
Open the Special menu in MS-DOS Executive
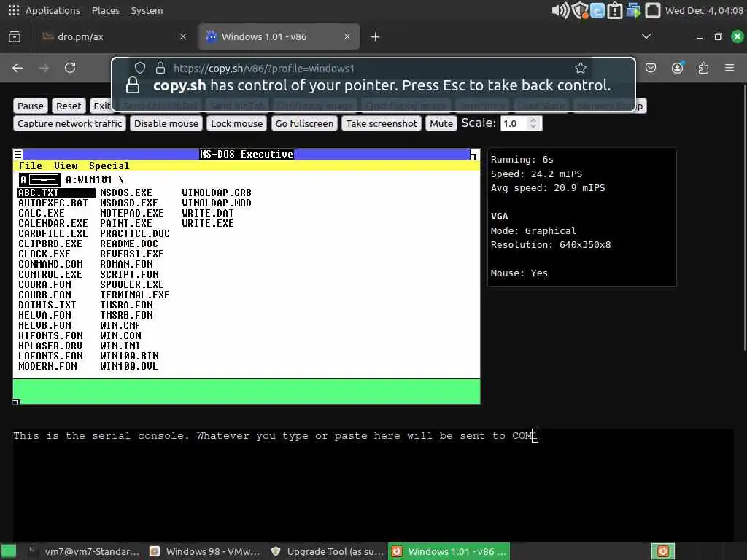[x=109, y=166]
